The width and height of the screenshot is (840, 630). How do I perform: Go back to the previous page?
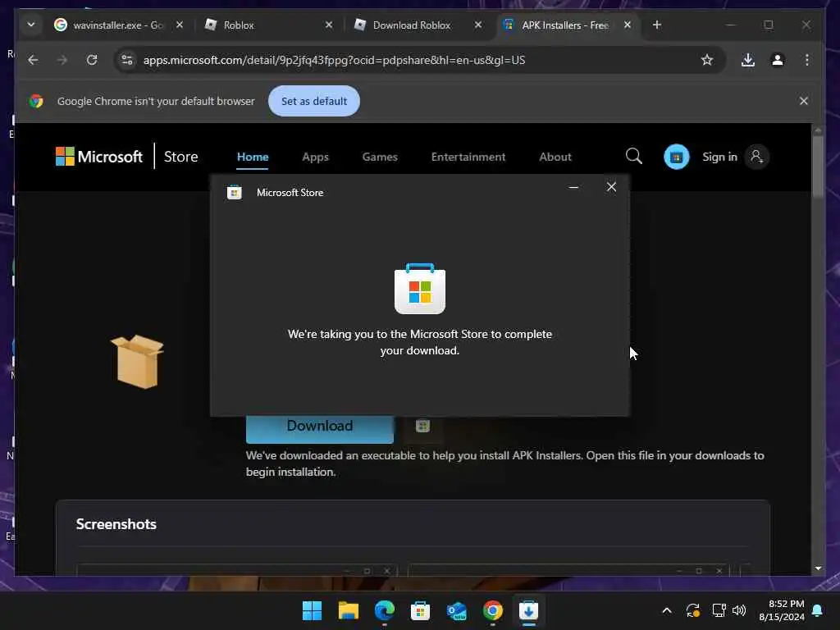(x=33, y=60)
